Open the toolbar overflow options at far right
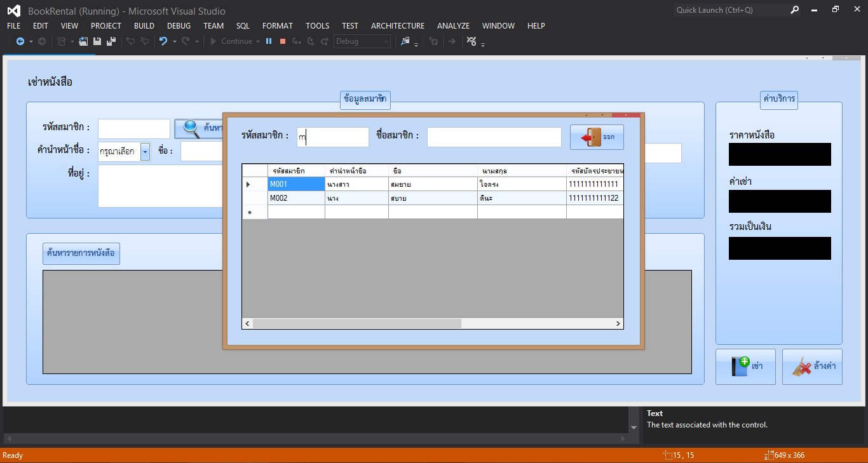This screenshot has height=463, width=868. click(x=484, y=44)
